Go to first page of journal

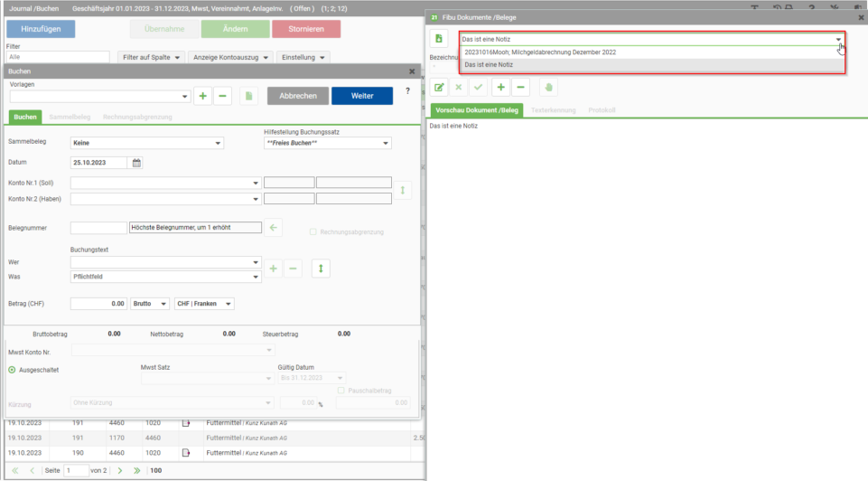point(15,470)
